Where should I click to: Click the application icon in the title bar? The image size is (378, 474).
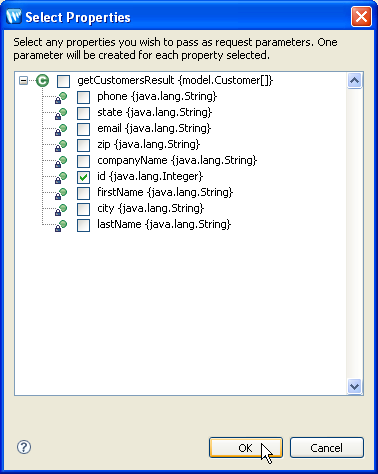coord(14,16)
